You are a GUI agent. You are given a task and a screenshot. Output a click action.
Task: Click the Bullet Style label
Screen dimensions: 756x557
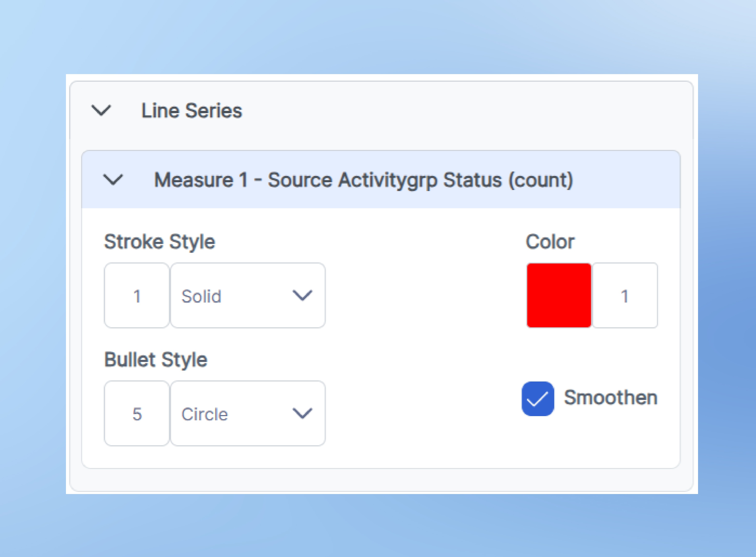[x=155, y=360]
